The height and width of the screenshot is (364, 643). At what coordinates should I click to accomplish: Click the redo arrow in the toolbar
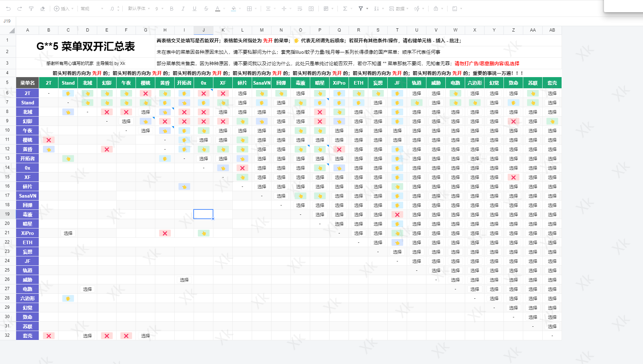(20, 9)
